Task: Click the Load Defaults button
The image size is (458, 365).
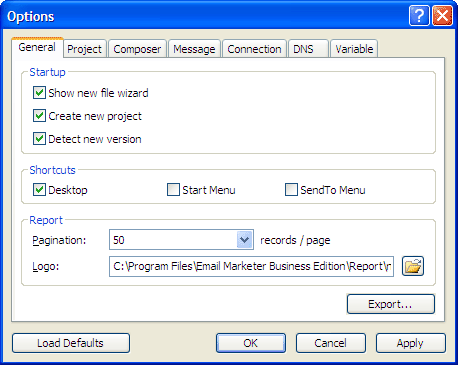Action: pos(71,343)
